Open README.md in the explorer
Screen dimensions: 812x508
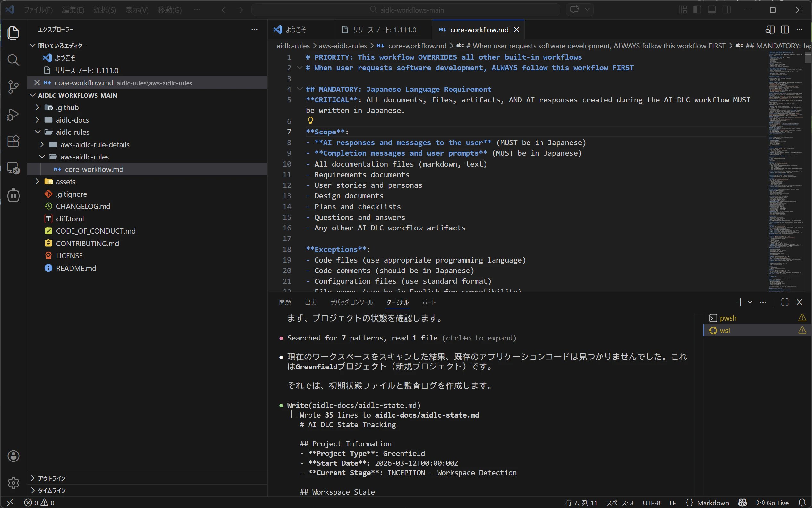coord(147,268)
